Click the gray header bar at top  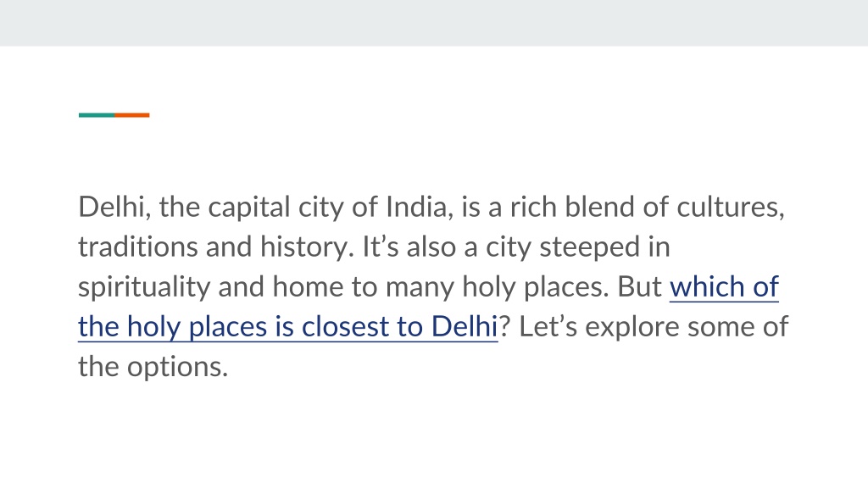[x=434, y=23]
